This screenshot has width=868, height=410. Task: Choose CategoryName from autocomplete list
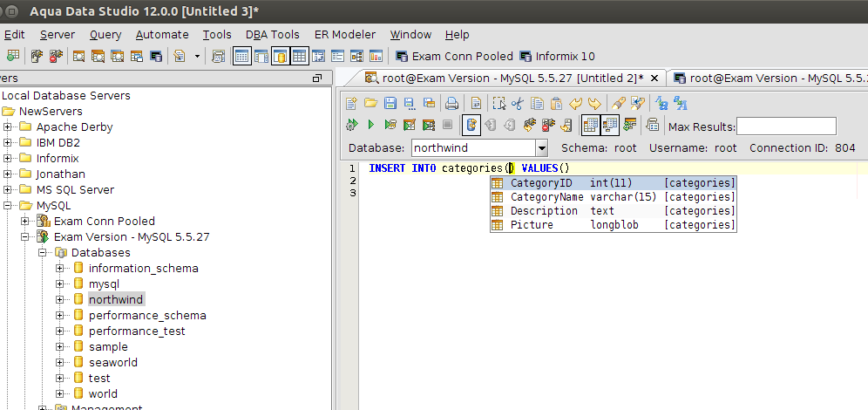614,196
